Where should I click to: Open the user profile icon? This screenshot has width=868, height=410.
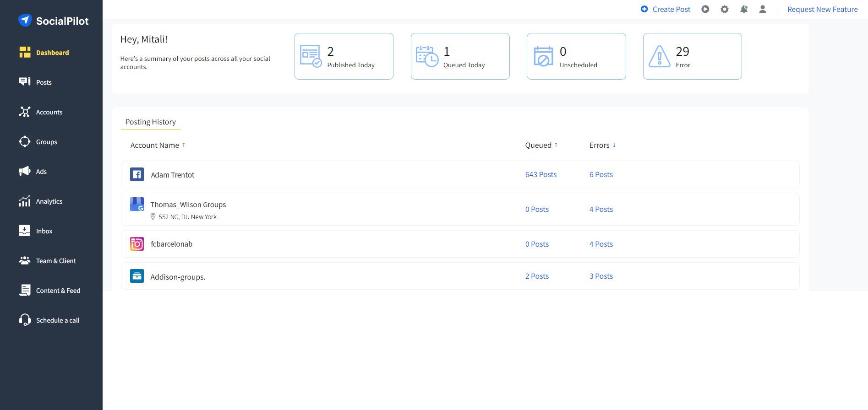pyautogui.click(x=763, y=9)
